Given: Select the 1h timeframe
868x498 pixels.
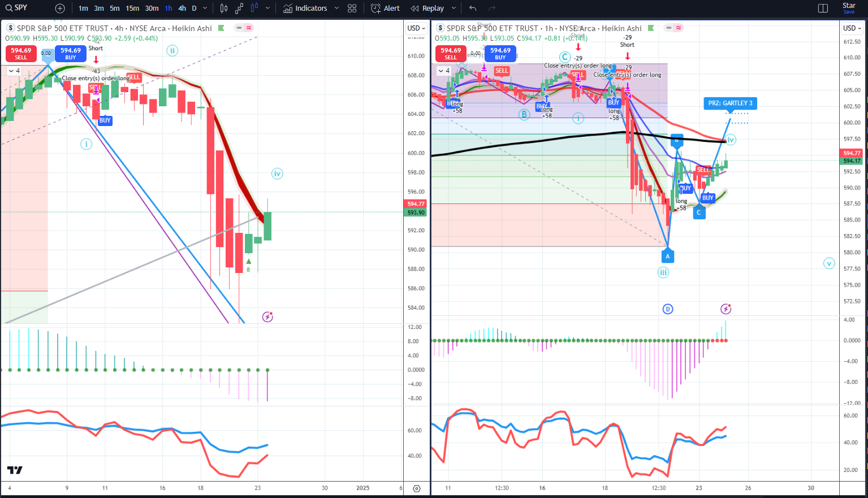Looking at the screenshot, I should [169, 8].
